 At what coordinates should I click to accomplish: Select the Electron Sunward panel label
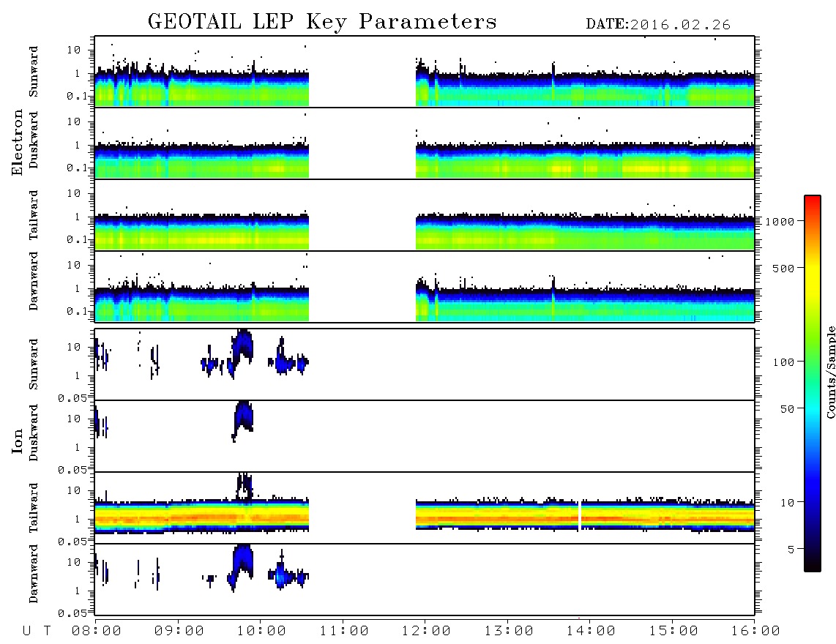coord(34,72)
